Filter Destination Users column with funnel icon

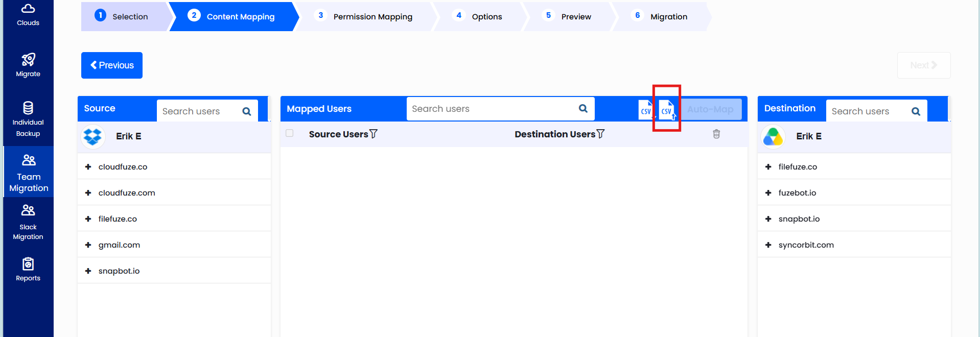pos(601,134)
